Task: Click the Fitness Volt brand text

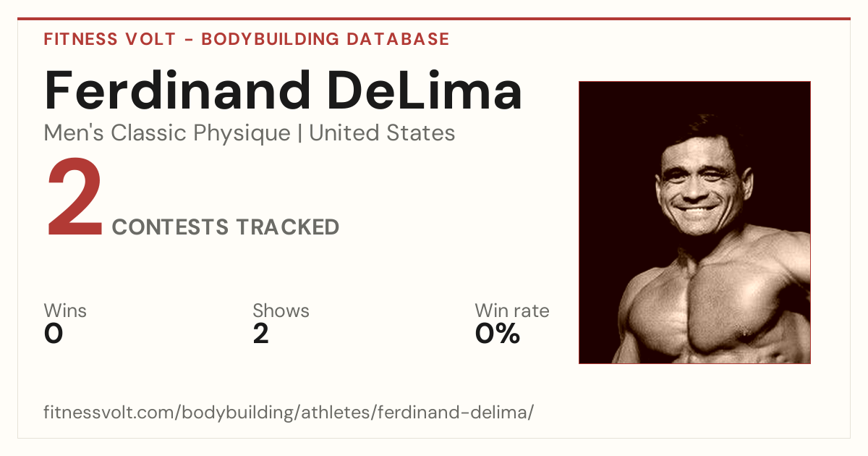Action: click(x=109, y=39)
